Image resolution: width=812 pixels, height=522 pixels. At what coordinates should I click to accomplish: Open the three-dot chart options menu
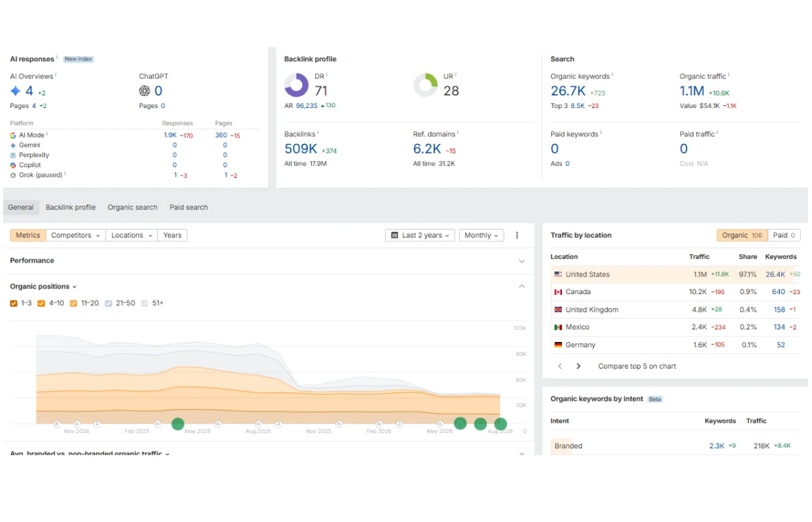coord(517,235)
